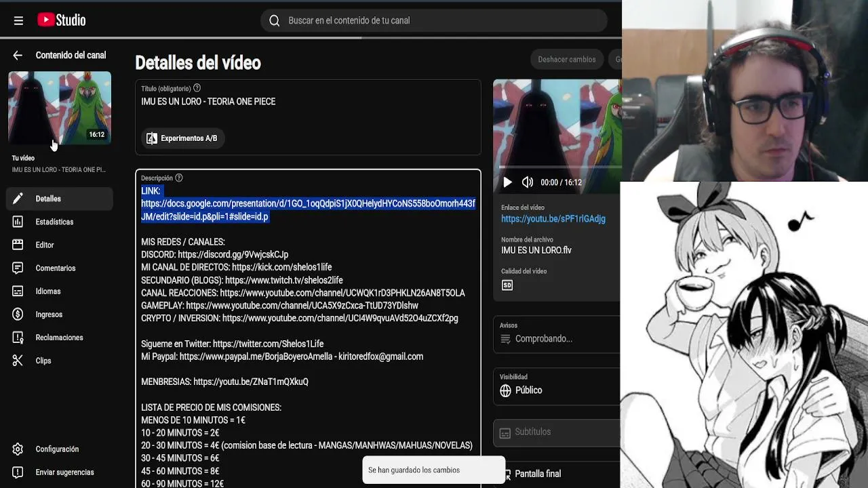Click the Experimentos A/B icon

(x=152, y=138)
